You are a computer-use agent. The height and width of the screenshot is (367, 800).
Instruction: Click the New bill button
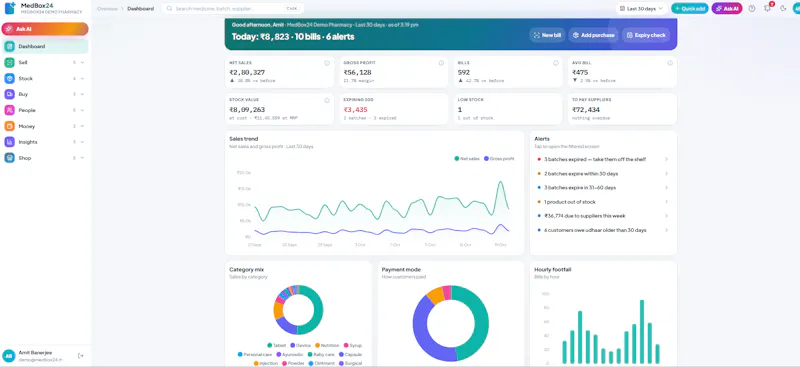(x=547, y=35)
